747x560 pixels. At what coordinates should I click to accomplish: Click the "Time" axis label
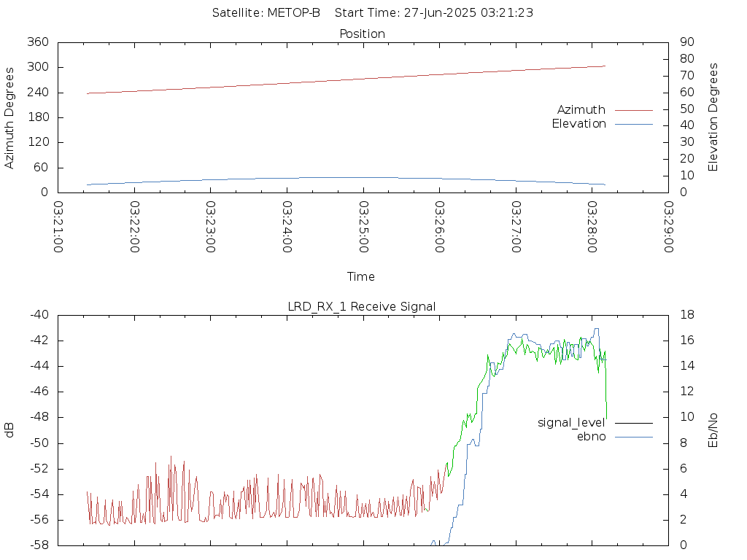point(360,276)
